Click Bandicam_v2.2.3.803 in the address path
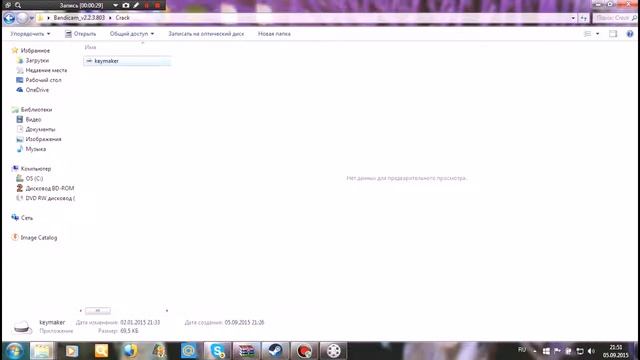 tap(79, 18)
